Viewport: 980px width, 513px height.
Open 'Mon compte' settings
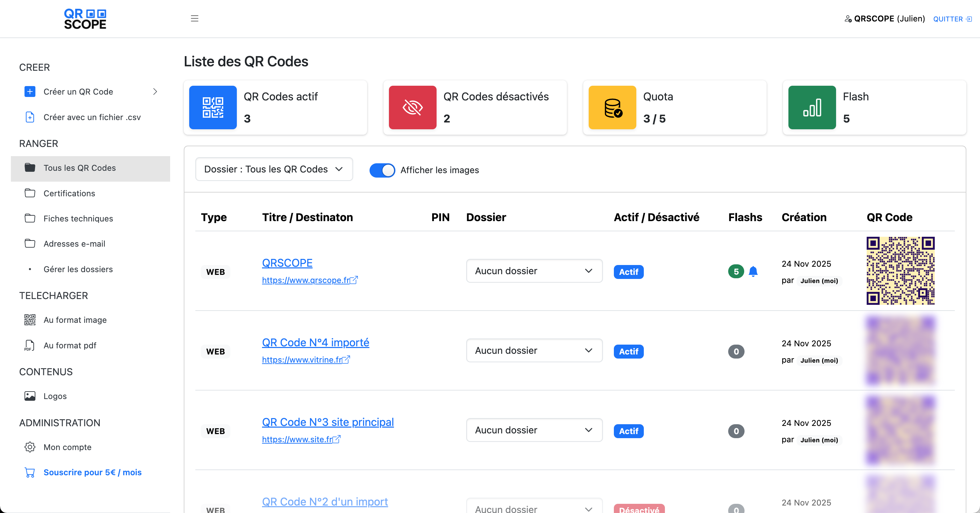67,447
